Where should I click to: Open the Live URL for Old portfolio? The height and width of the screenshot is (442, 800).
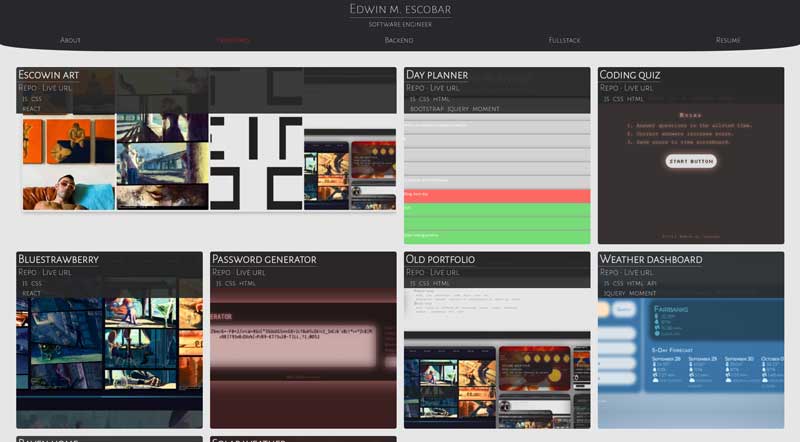445,272
